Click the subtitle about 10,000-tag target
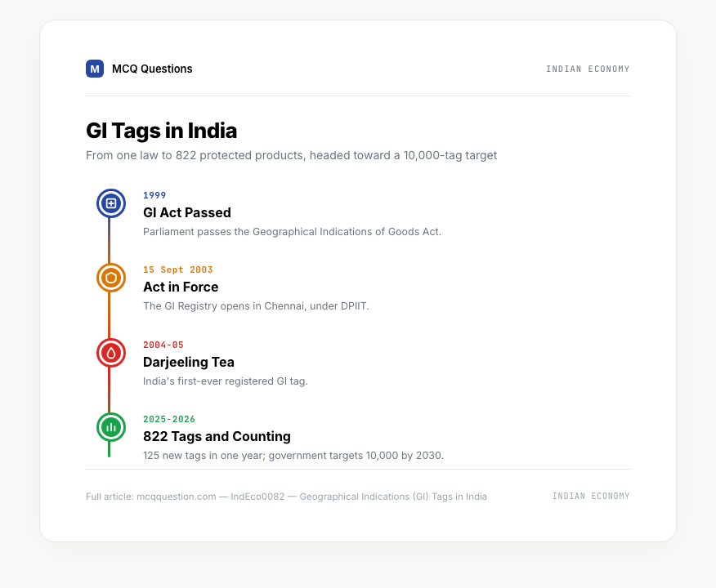This screenshot has height=588, width=716. (291, 155)
